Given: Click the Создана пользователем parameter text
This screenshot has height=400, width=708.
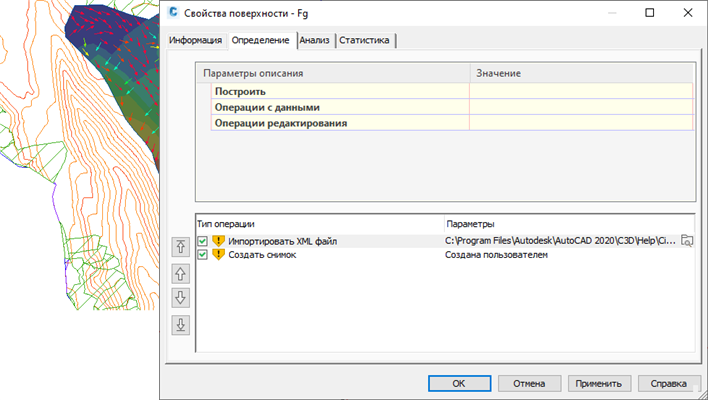Looking at the screenshot, I should (496, 255).
